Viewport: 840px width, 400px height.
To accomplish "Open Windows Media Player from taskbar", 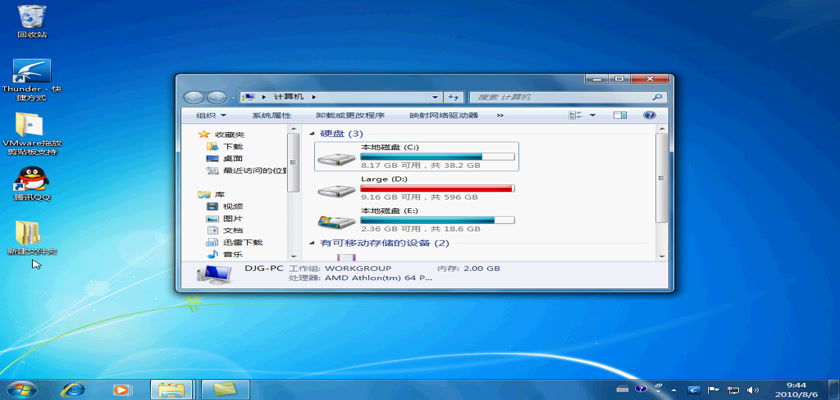I will [121, 388].
